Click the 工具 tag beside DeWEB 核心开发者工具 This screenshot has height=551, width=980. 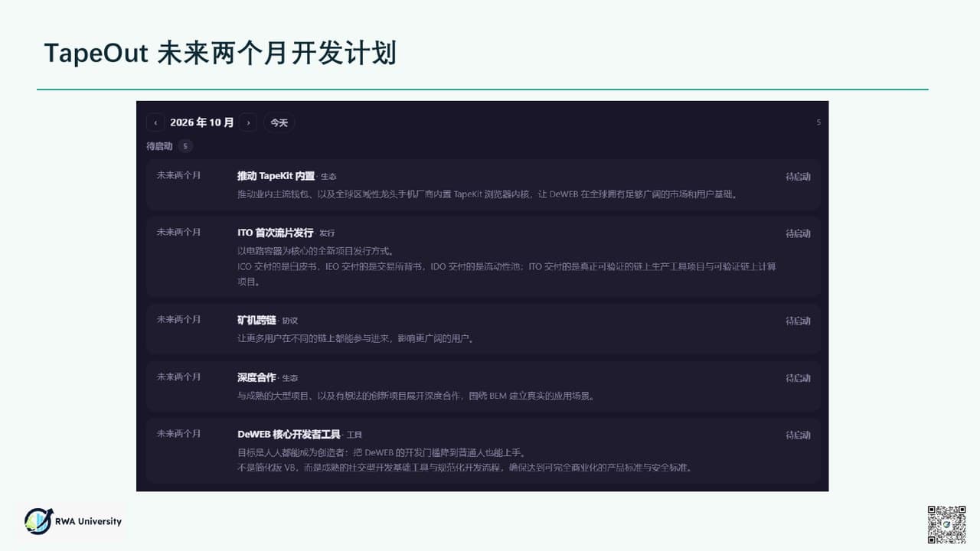(354, 435)
